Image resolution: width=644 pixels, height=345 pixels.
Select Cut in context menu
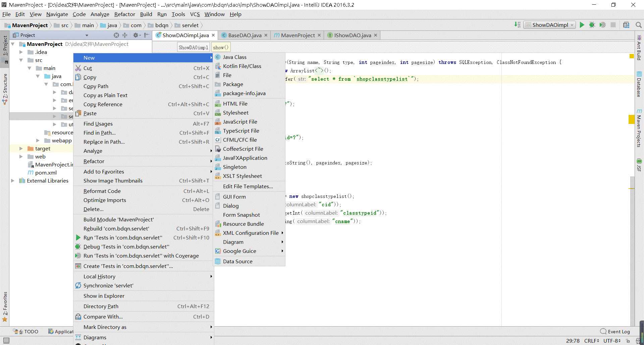click(x=144, y=68)
